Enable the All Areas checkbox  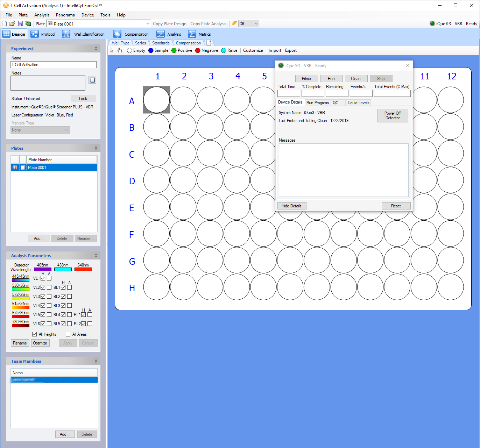pyautogui.click(x=68, y=334)
